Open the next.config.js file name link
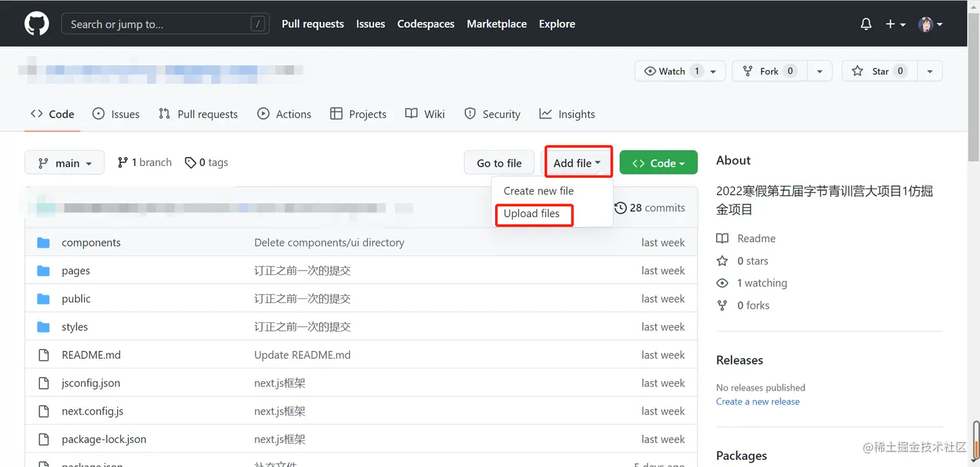 92,411
